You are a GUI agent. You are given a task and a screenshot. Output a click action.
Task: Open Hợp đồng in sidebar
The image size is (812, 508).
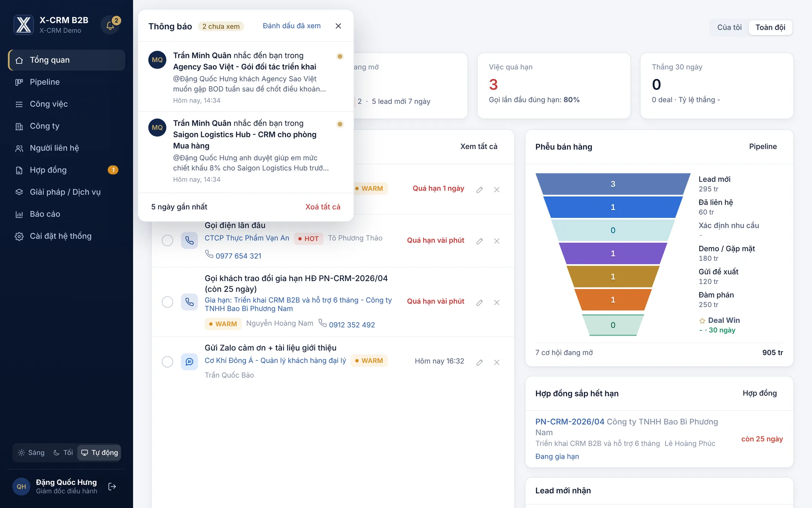click(x=67, y=170)
